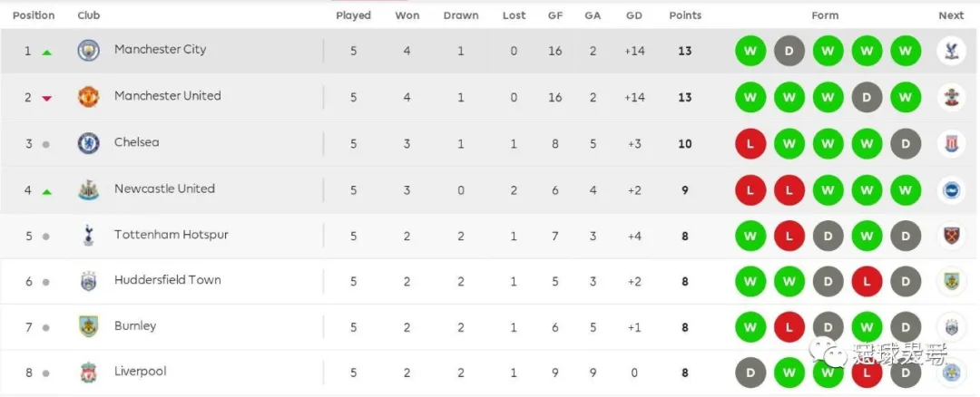Viewport: 980px width, 397px height.
Task: Select the Chelsea club badge
Action: 88,143
